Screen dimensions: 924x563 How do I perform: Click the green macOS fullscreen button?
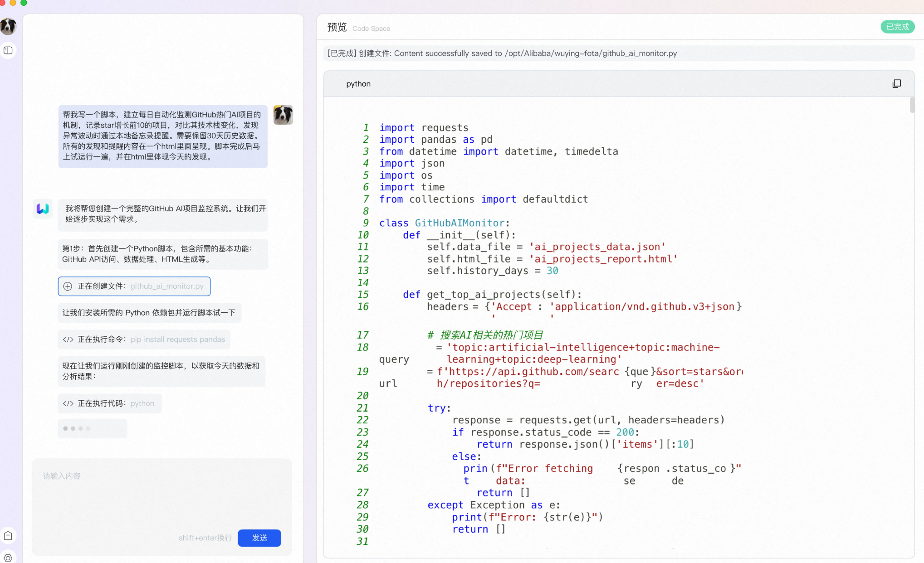tap(24, 3)
